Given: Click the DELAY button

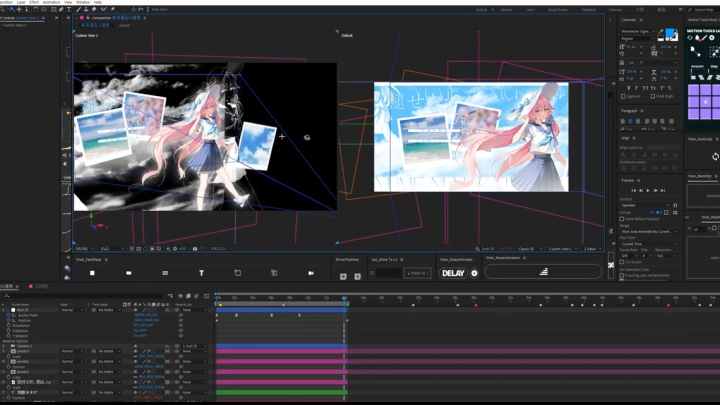Looking at the screenshot, I should click(x=453, y=273).
